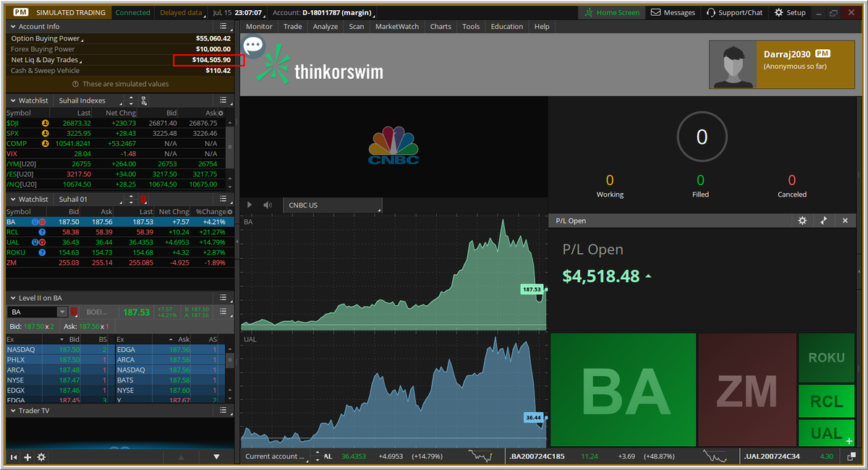Screen dimensions: 868x470
Task: Click BA symbol input in Level II
Action: (32, 312)
